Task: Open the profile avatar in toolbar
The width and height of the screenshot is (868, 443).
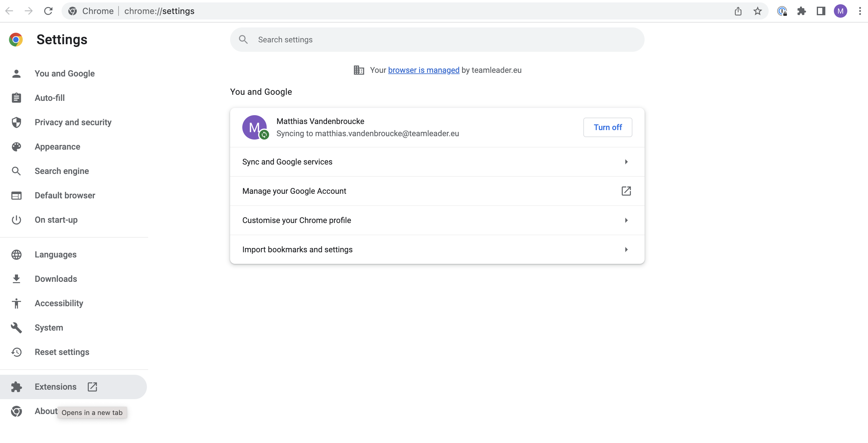Action: [x=840, y=11]
